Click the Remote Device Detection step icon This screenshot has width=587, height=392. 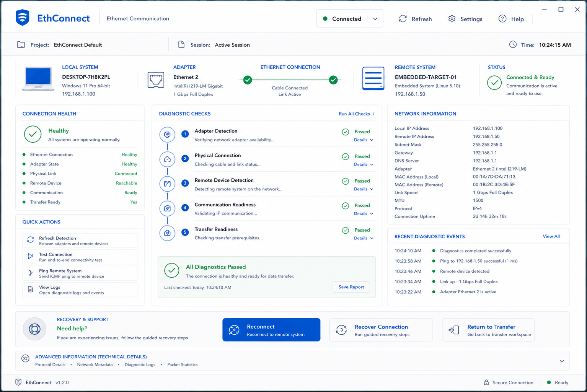pyautogui.click(x=167, y=184)
